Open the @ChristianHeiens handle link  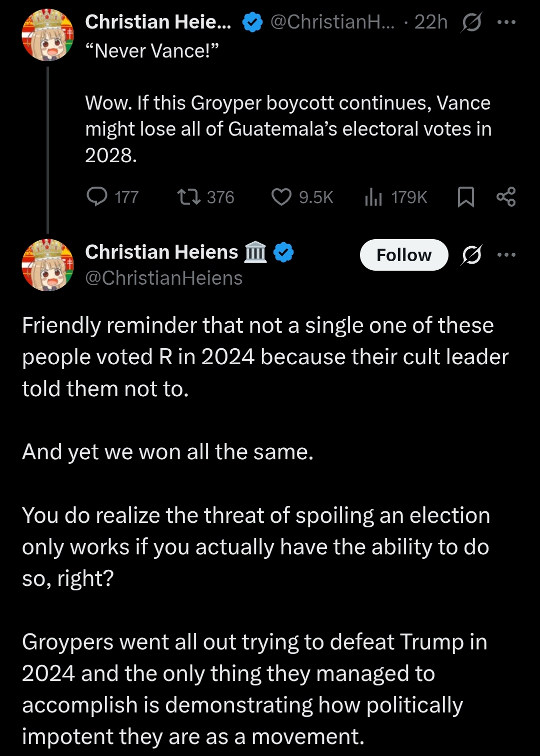click(x=164, y=278)
